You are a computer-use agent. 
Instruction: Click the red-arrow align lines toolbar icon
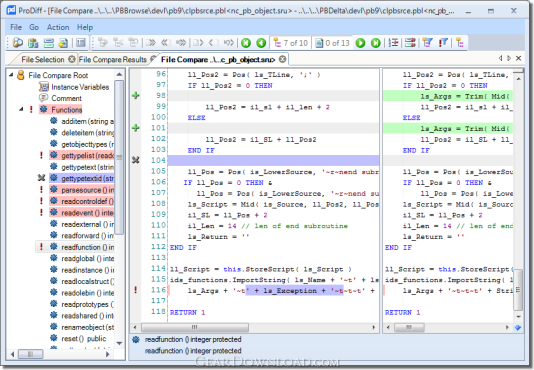tap(394, 43)
